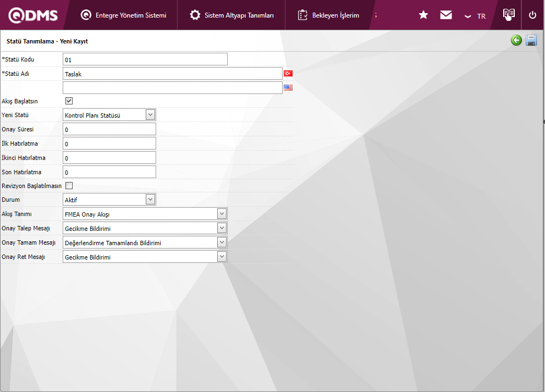This screenshot has width=545, height=392.
Task: Enable the Revizyon Başlatılmasın checkbox
Action: click(x=69, y=186)
